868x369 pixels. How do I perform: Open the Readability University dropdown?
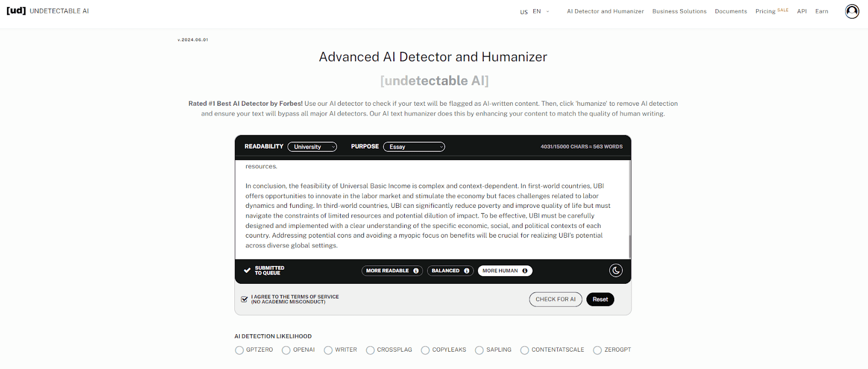click(x=312, y=147)
